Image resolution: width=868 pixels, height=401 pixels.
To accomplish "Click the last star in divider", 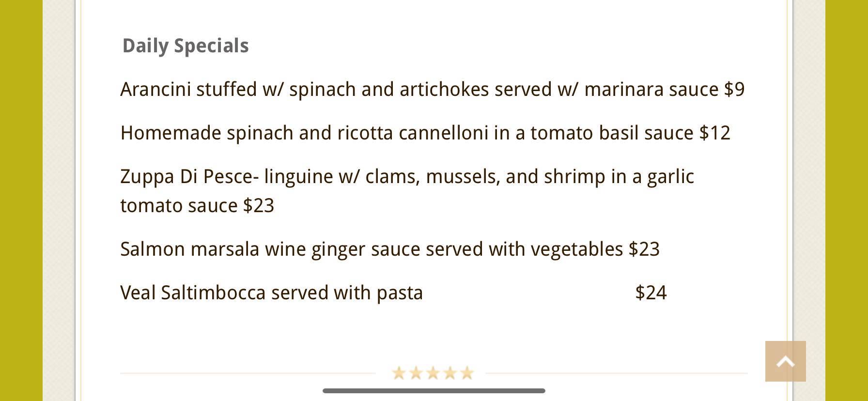I will 466,373.
